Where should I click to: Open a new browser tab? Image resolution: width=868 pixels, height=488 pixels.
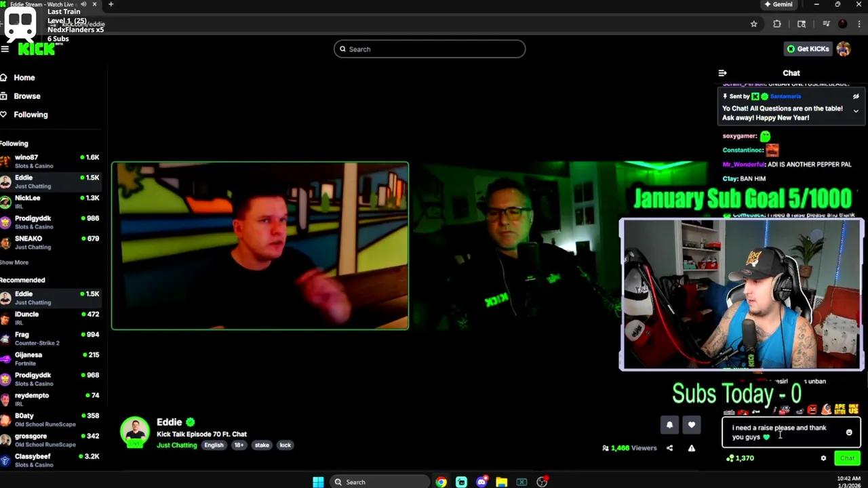111,4
